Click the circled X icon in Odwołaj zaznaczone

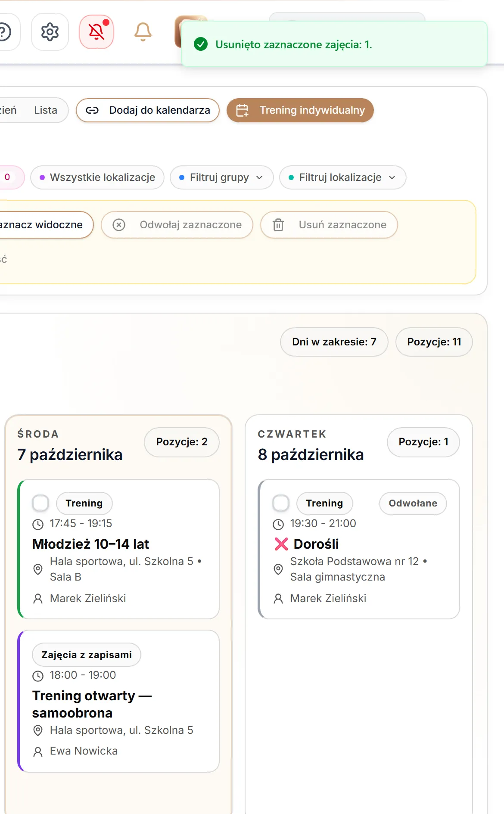tap(119, 225)
